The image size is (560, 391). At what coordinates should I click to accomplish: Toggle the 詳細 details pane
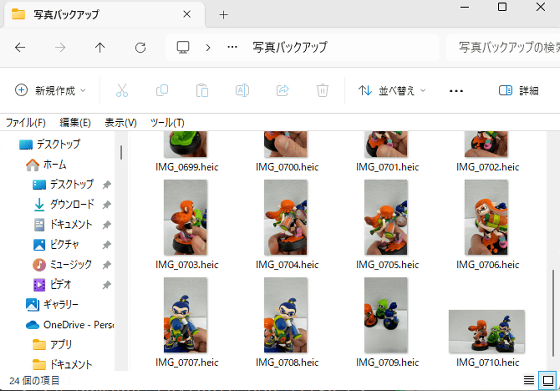(x=519, y=91)
